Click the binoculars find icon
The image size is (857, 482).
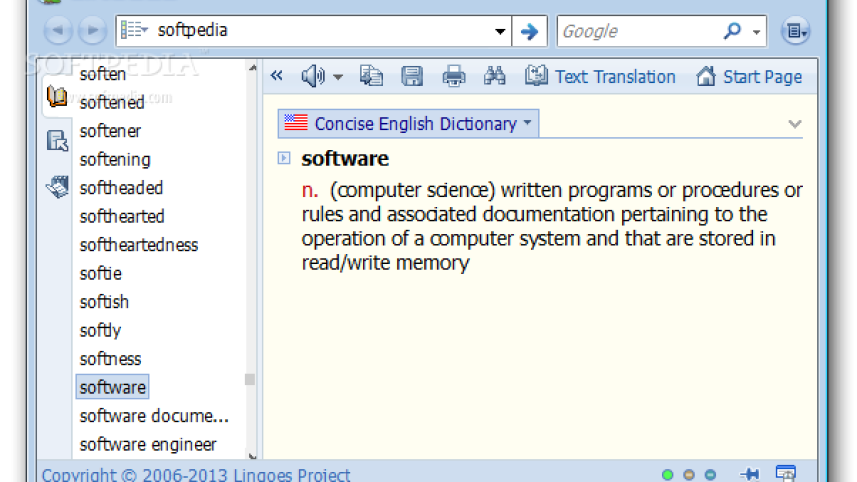click(494, 76)
